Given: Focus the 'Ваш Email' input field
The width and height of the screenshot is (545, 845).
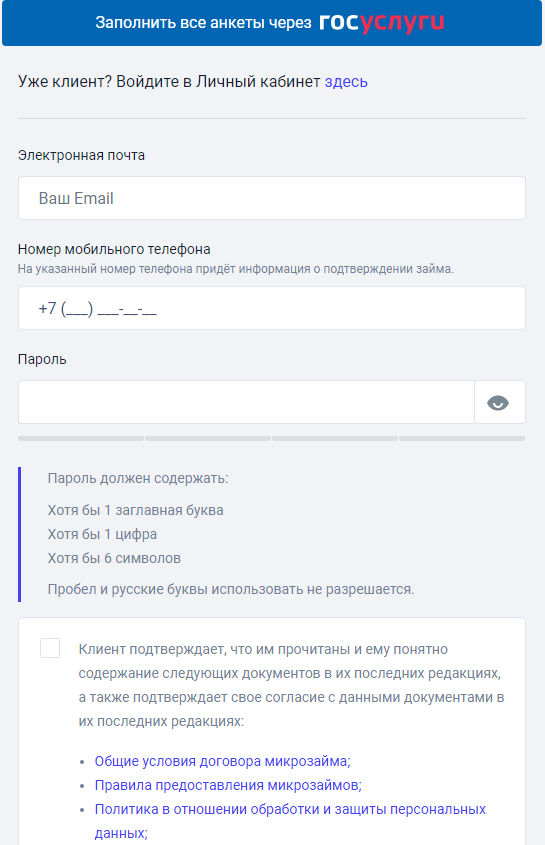Looking at the screenshot, I should [x=272, y=198].
